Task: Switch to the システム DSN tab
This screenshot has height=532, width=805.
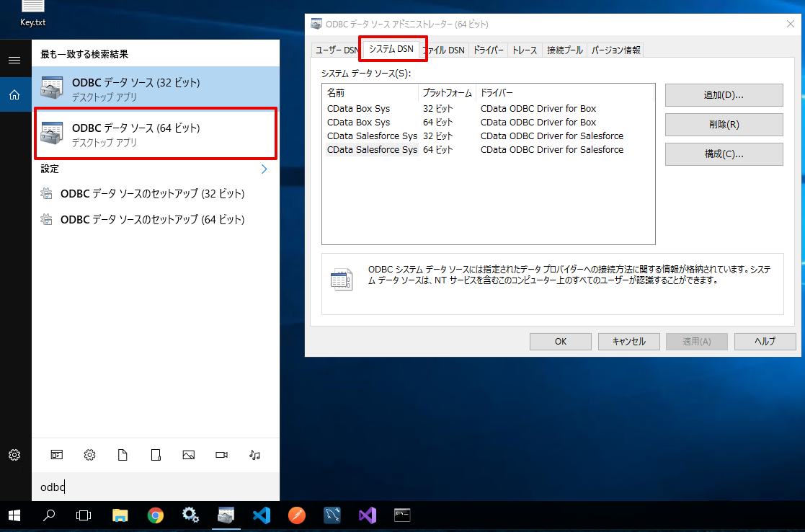Action: [391, 49]
